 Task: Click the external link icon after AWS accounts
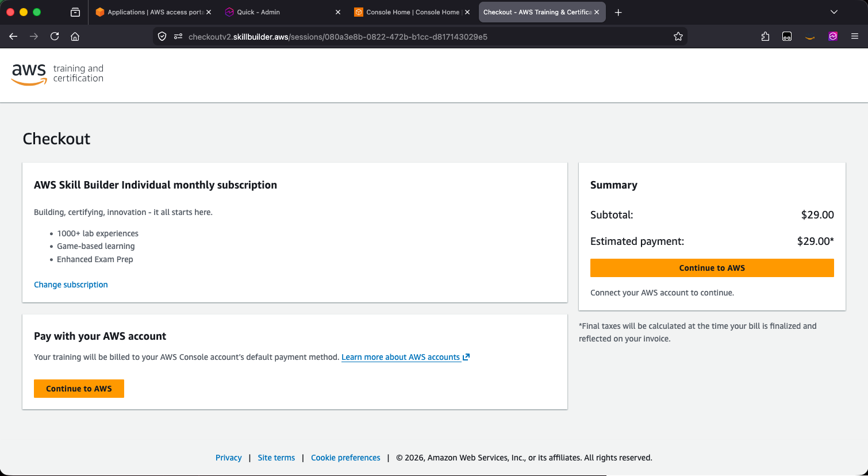(x=466, y=357)
